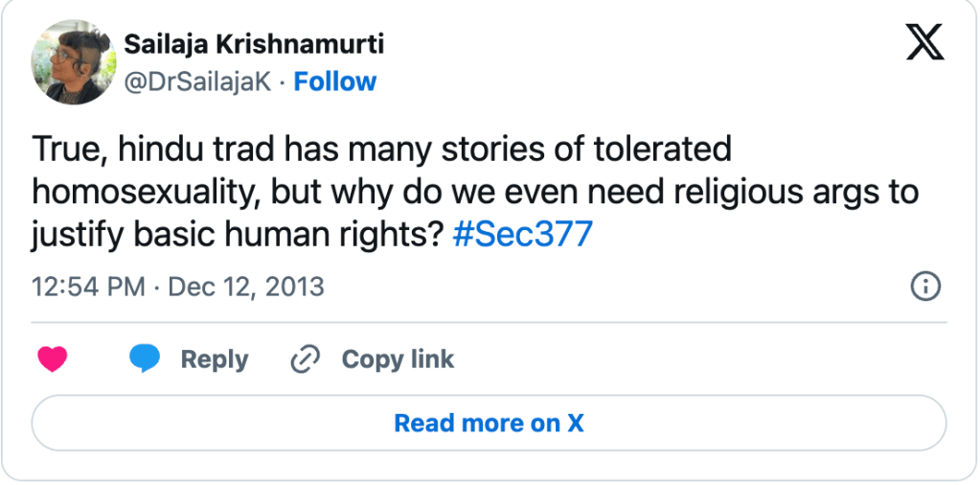Click the Dec 12, 2013 date
The height and width of the screenshot is (485, 980).
coord(246,286)
